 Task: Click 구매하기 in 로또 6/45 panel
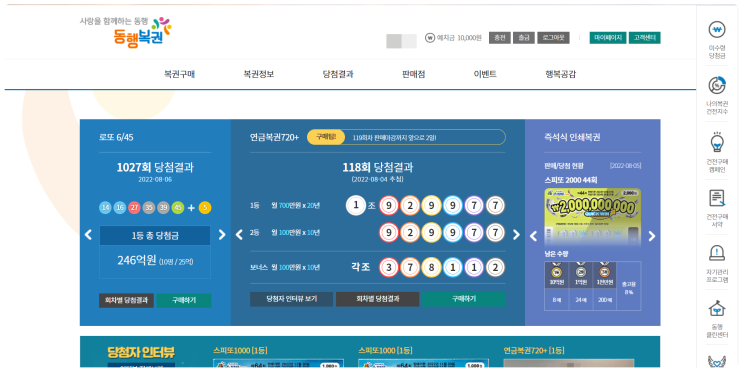tap(184, 300)
